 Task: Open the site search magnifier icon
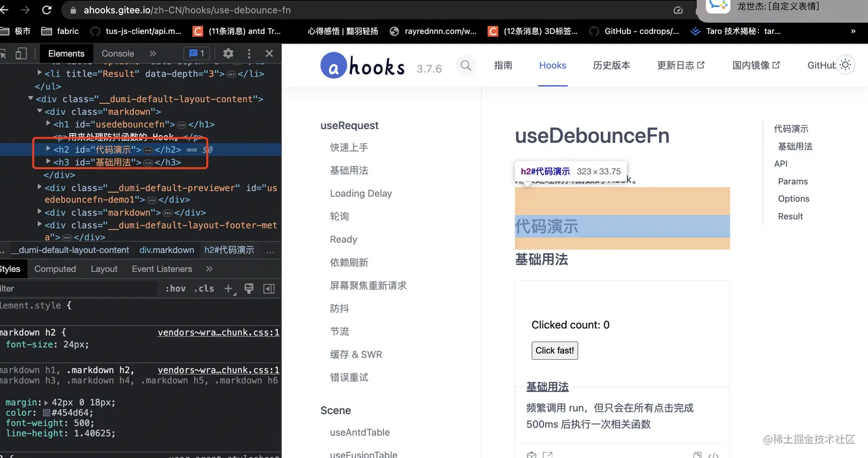click(466, 65)
